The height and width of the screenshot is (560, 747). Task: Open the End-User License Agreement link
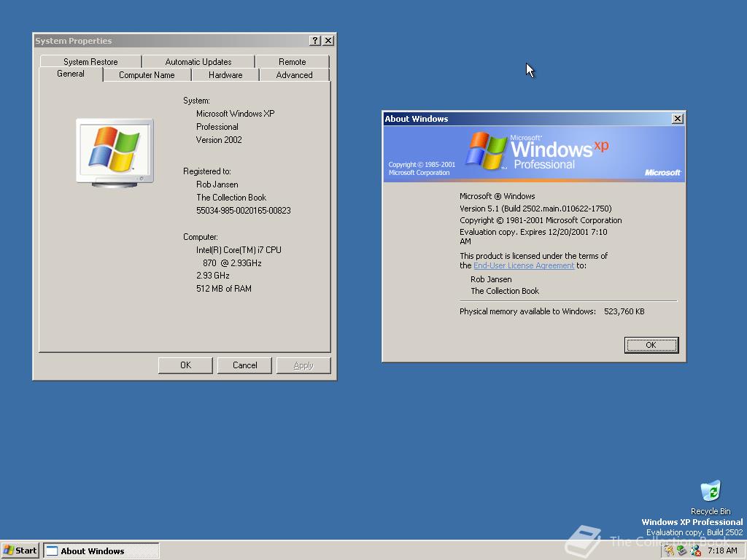pos(524,265)
